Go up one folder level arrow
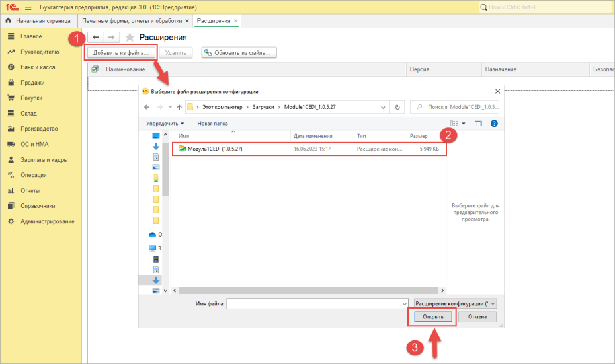This screenshot has height=364, width=615. click(x=179, y=107)
